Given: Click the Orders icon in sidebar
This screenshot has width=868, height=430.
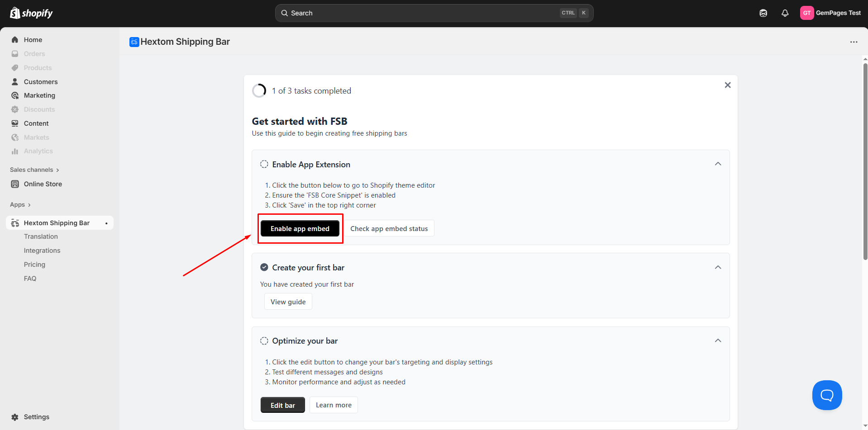Looking at the screenshot, I should click(15, 54).
